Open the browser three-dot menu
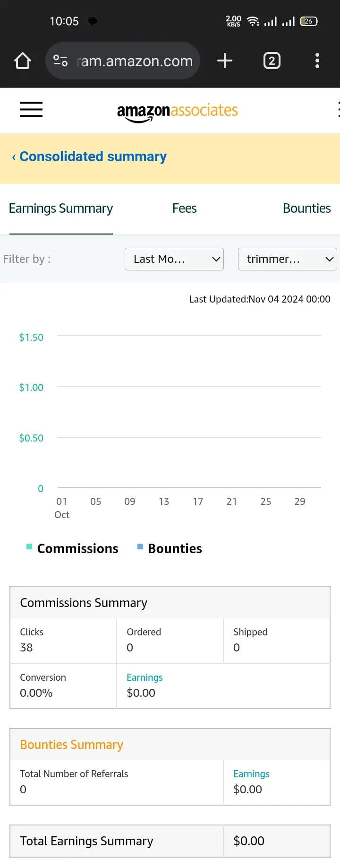 [317, 61]
